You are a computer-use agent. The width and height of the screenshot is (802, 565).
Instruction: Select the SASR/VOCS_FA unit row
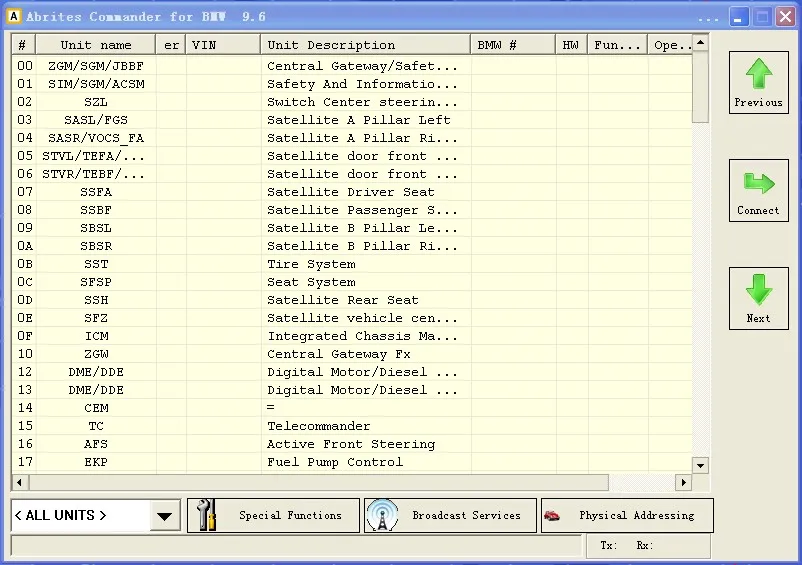click(352, 138)
